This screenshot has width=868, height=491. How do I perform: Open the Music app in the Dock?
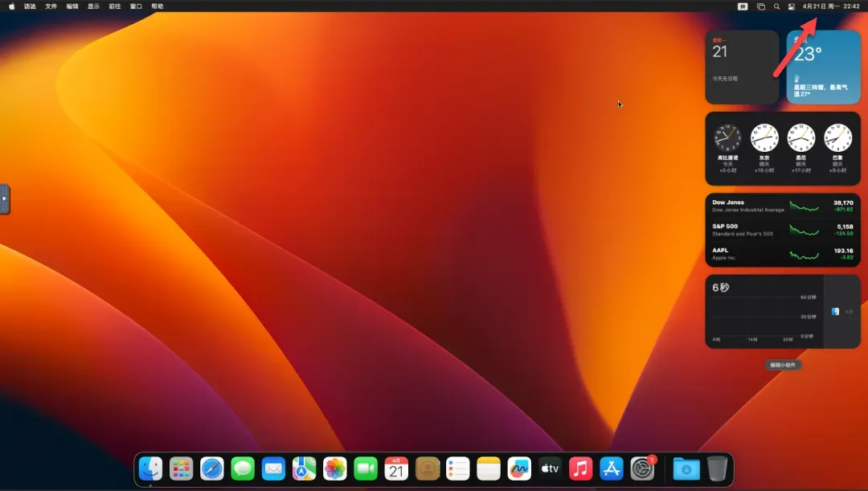[581, 468]
